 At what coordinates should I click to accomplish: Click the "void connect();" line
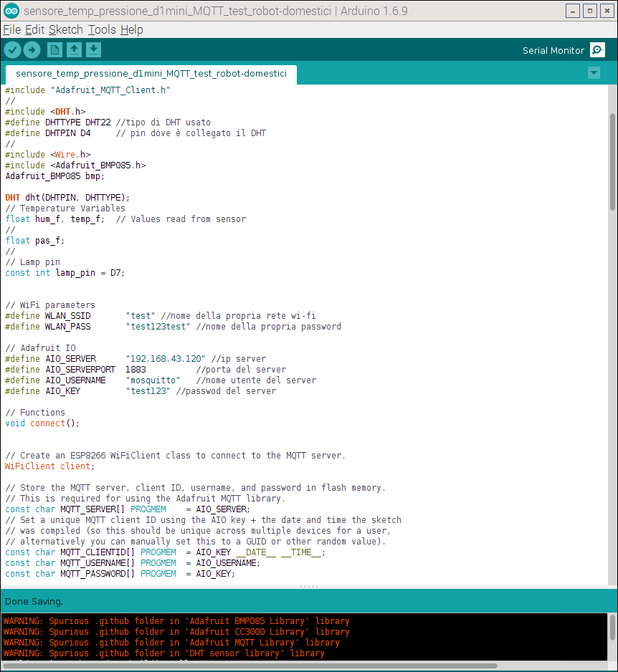pos(42,423)
